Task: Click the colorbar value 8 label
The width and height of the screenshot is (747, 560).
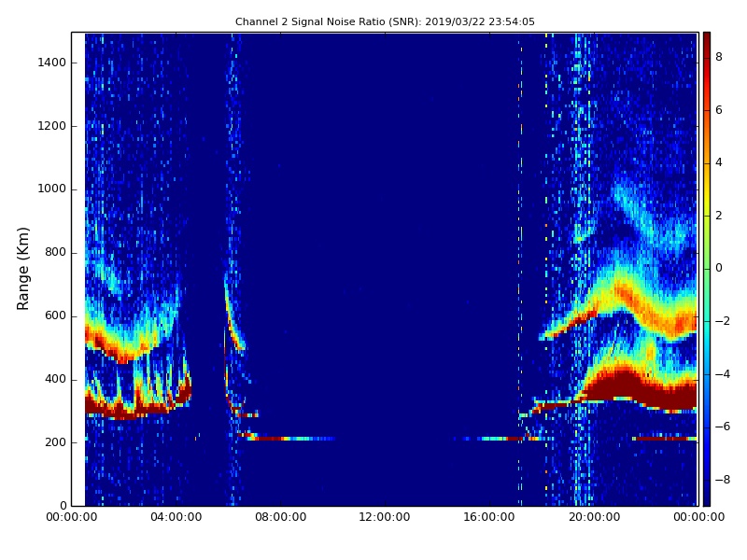Action: pos(719,57)
